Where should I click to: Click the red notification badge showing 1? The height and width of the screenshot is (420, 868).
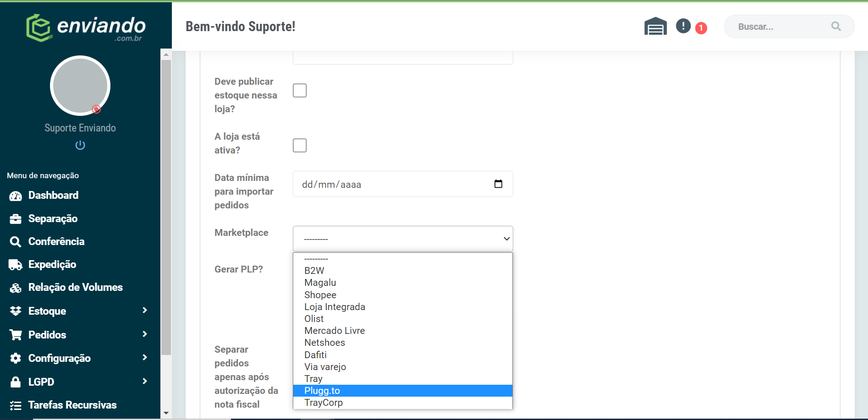(x=701, y=28)
